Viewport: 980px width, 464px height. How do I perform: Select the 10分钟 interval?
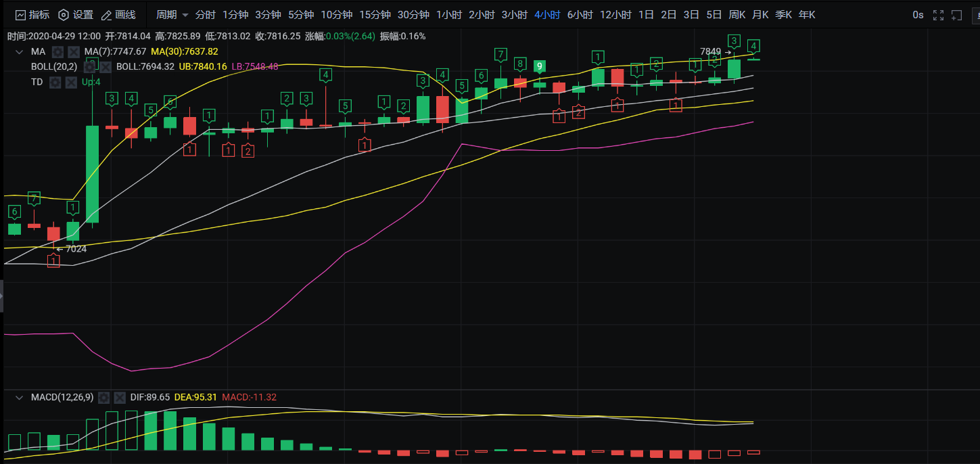[336, 15]
